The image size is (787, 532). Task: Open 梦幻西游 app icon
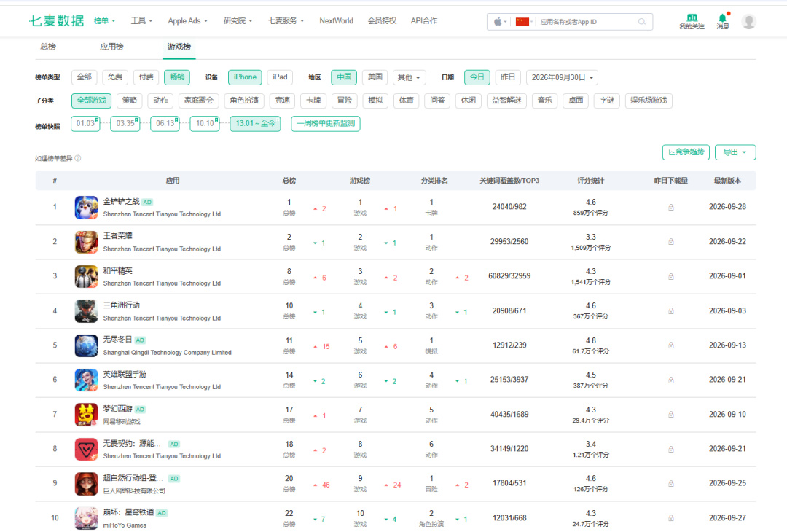(86, 415)
